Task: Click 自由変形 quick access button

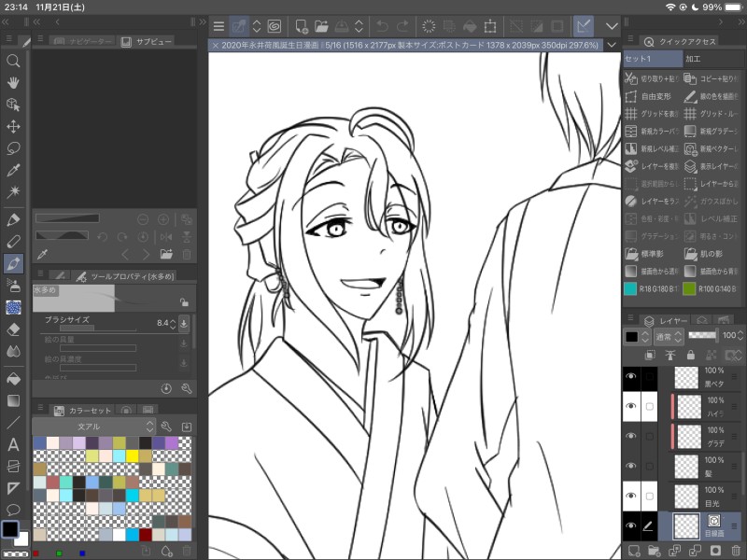Action: pos(652,96)
